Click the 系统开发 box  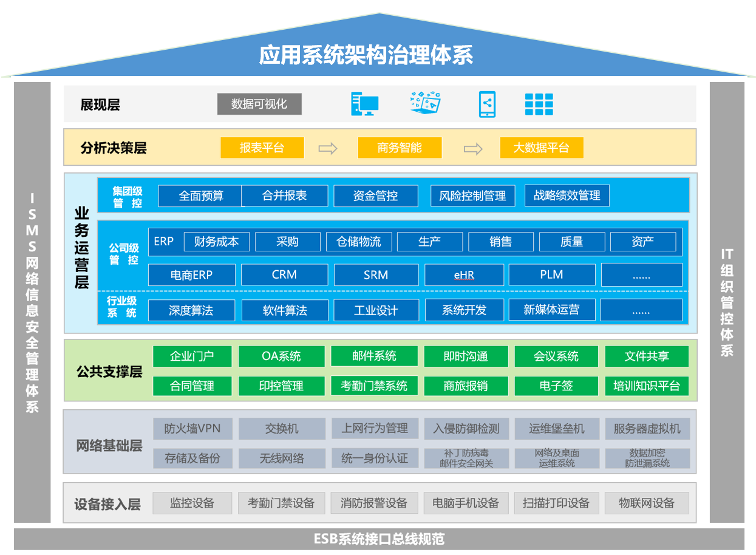click(465, 310)
